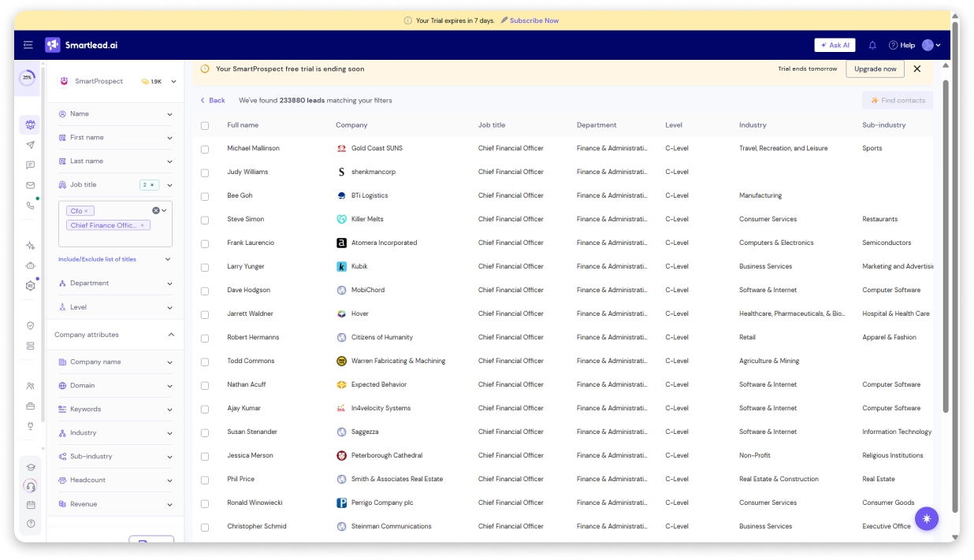Image resolution: width=974 pixels, height=560 pixels.
Task: Check Jarrett Waldner's row checkbox
Action: pyautogui.click(x=205, y=314)
